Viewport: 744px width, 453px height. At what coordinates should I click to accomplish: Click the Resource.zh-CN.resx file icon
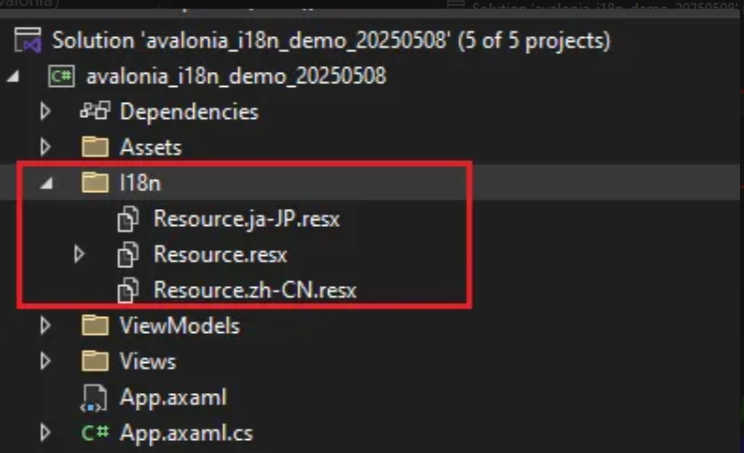point(128,290)
